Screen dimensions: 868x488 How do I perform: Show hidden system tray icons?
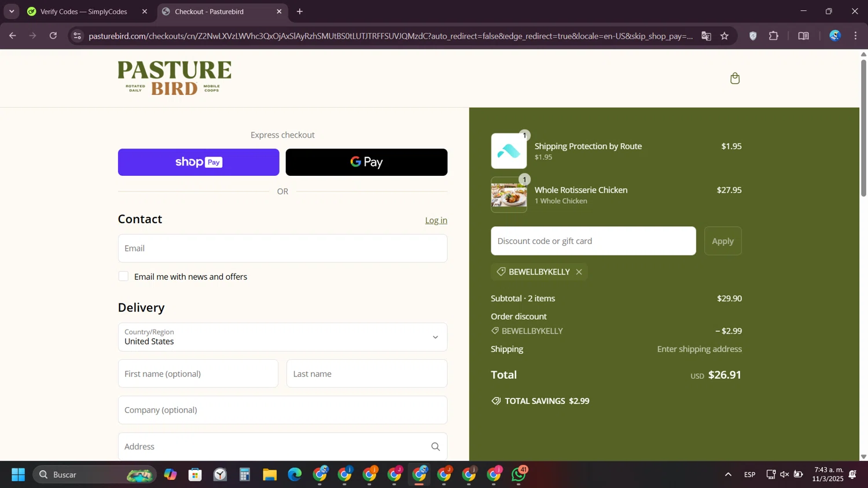coord(728,475)
